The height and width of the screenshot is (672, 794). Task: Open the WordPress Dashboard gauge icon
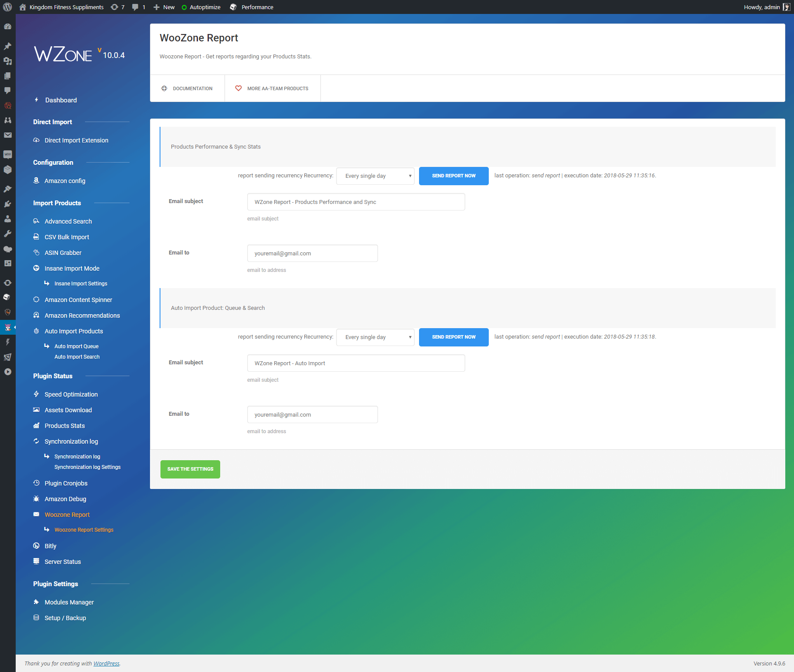point(7,27)
